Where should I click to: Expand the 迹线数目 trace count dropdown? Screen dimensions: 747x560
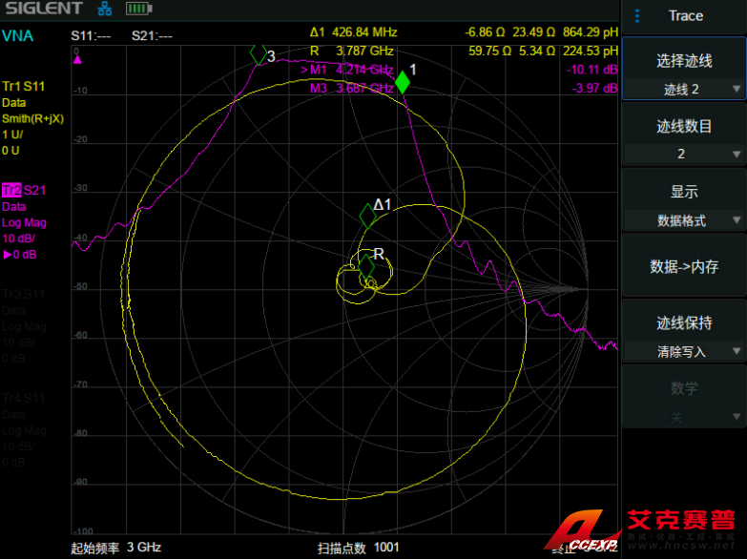(x=683, y=154)
